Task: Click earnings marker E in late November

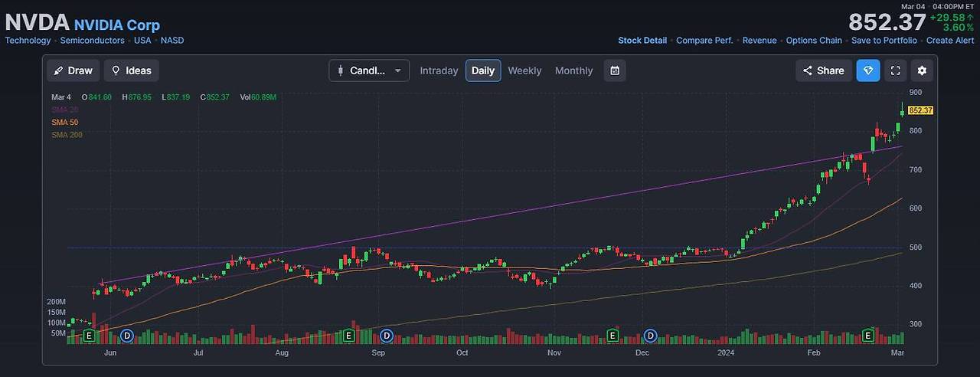Action: click(x=612, y=336)
